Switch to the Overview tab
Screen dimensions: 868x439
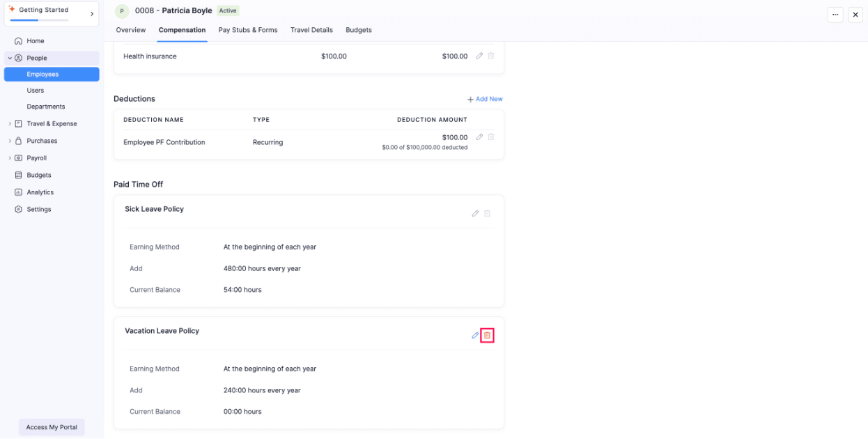pos(131,30)
